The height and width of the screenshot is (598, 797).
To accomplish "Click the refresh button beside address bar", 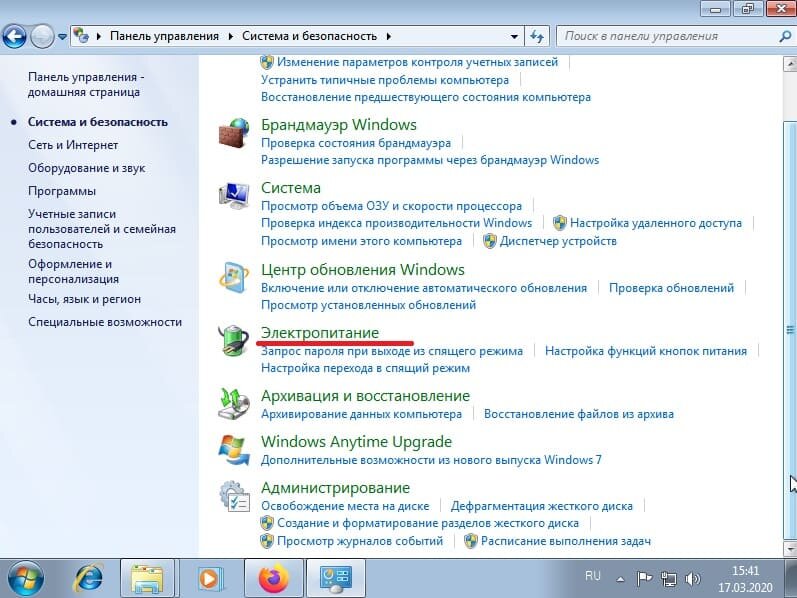I will click(x=537, y=36).
